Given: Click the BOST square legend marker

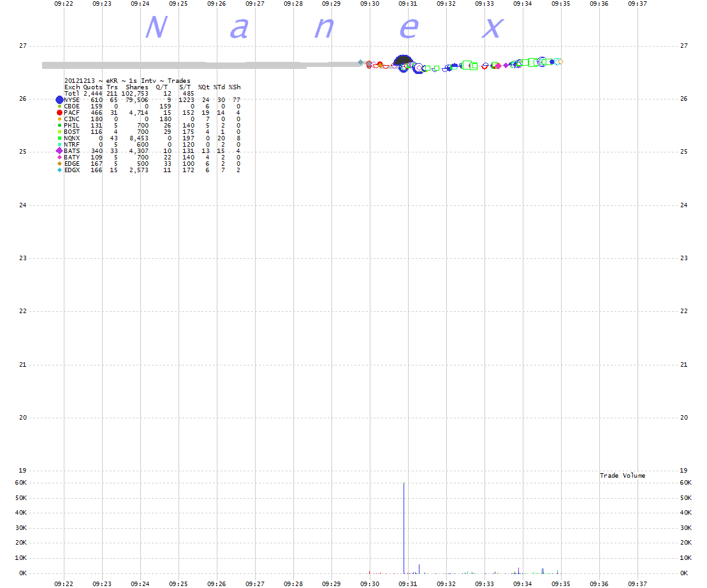Looking at the screenshot, I should [59, 131].
